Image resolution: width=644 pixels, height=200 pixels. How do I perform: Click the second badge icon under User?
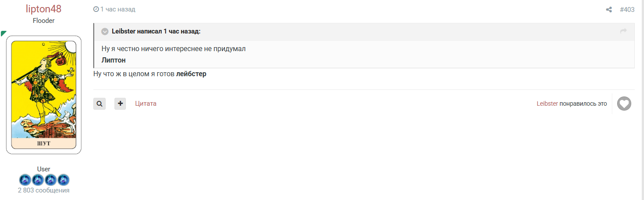pos(37,180)
